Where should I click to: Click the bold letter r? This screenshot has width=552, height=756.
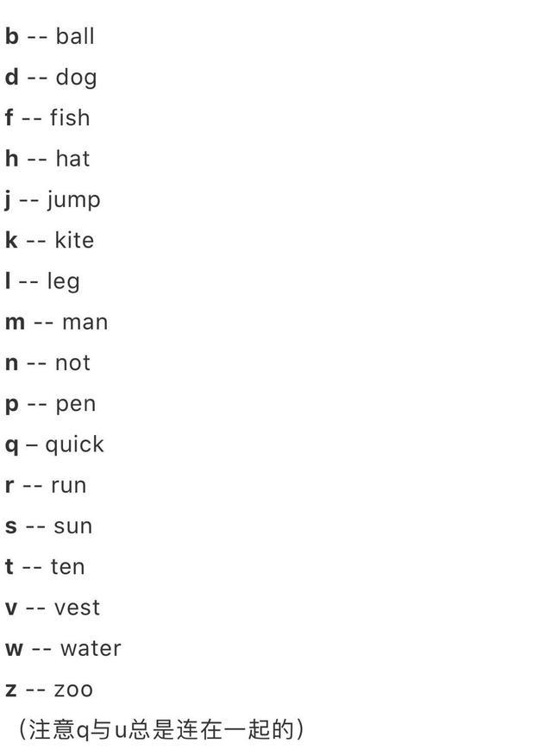point(9,486)
